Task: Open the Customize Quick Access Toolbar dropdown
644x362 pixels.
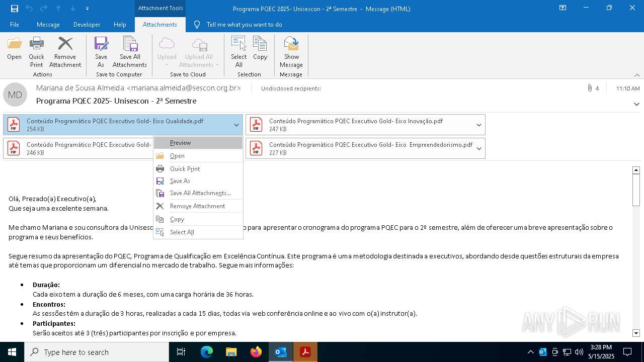Action: tap(87, 9)
